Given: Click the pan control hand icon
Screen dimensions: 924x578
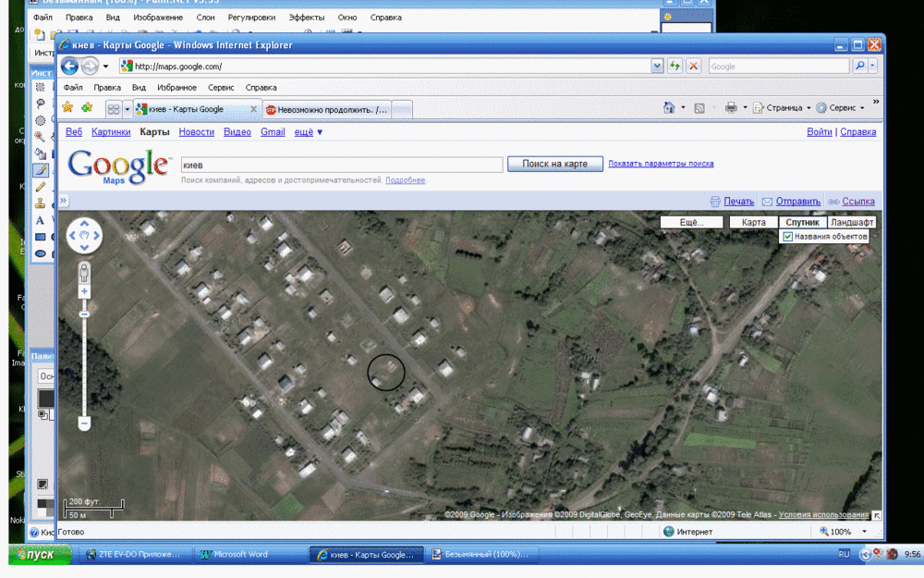Looking at the screenshot, I should pos(84,236).
